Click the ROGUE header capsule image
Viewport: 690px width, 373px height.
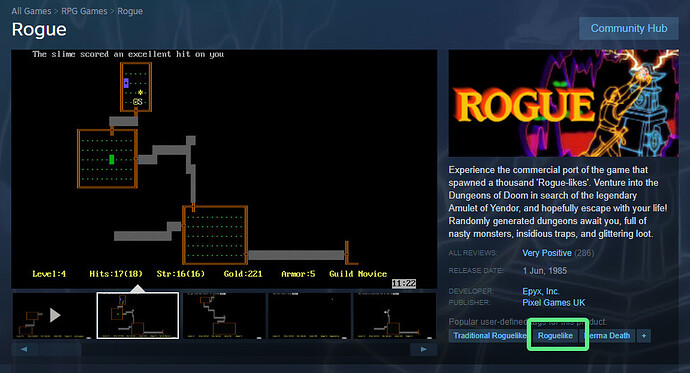[x=563, y=103]
